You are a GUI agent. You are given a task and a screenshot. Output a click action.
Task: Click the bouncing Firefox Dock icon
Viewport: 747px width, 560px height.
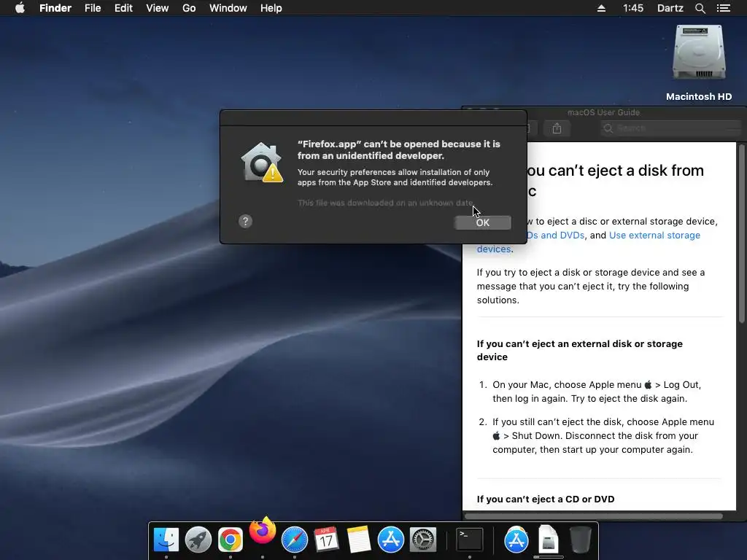263,531
